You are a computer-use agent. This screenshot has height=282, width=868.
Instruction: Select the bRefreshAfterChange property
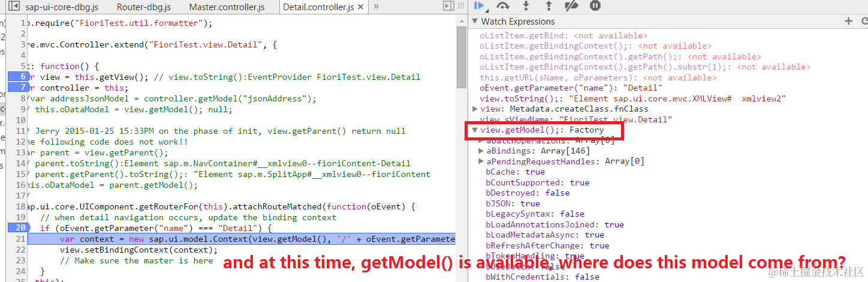pyautogui.click(x=547, y=245)
